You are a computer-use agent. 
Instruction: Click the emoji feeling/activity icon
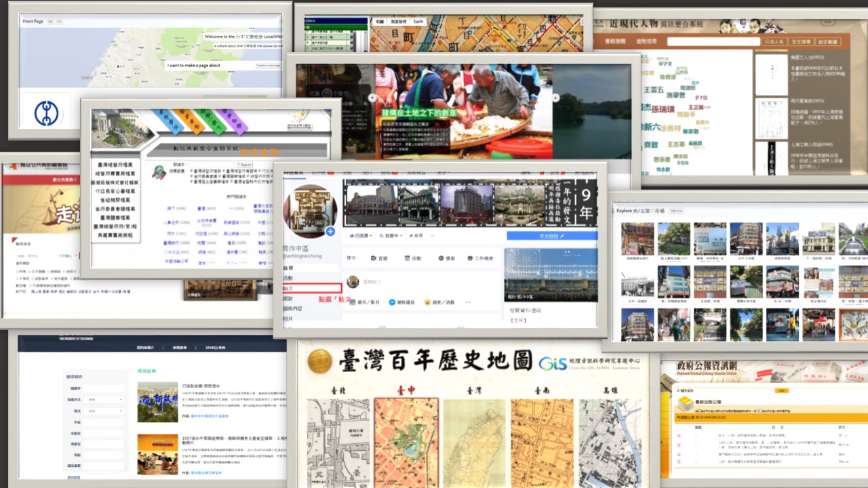(427, 302)
